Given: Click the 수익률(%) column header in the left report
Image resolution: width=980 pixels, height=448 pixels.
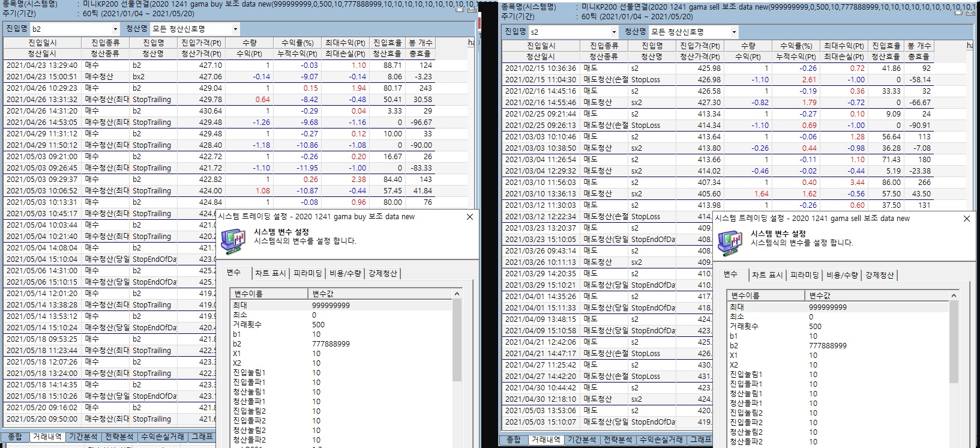Looking at the screenshot, I should pyautogui.click(x=297, y=43).
